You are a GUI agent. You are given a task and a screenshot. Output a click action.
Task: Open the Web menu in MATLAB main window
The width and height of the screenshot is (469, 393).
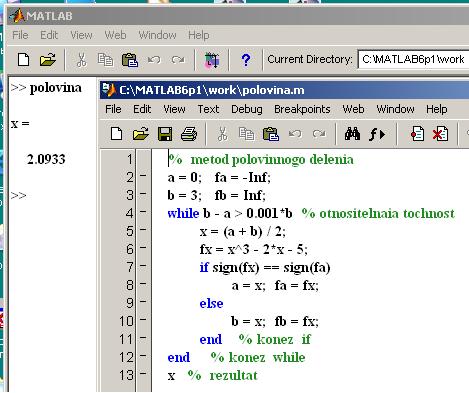click(x=115, y=35)
